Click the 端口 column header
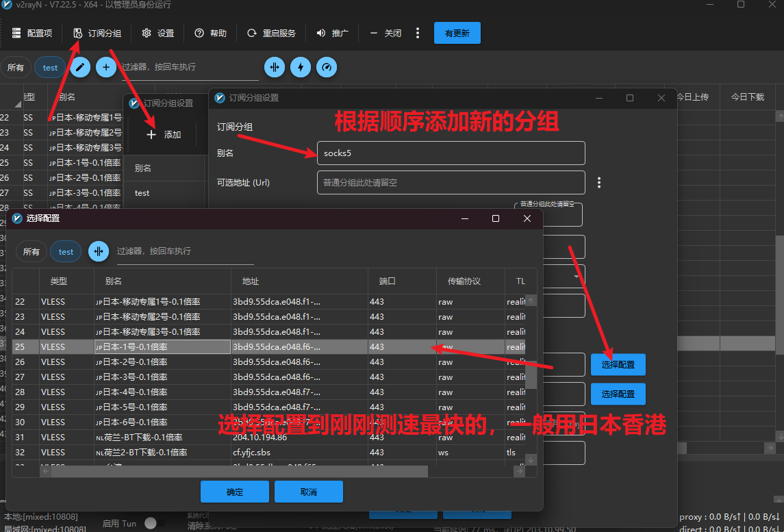The width and height of the screenshot is (784, 532). pos(402,281)
